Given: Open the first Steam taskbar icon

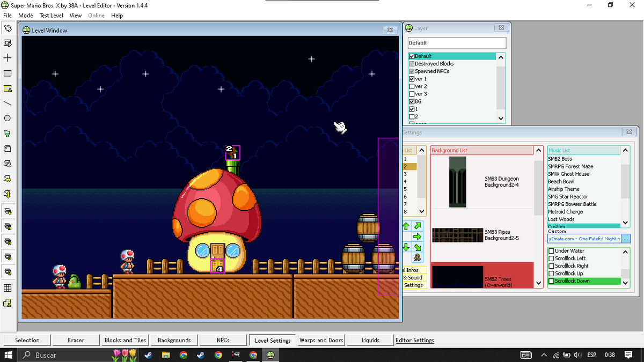Looking at the screenshot, I should 148,355.
